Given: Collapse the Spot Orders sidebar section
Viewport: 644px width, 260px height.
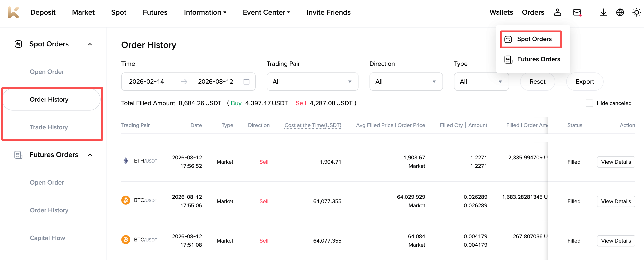Looking at the screenshot, I should click(x=90, y=44).
